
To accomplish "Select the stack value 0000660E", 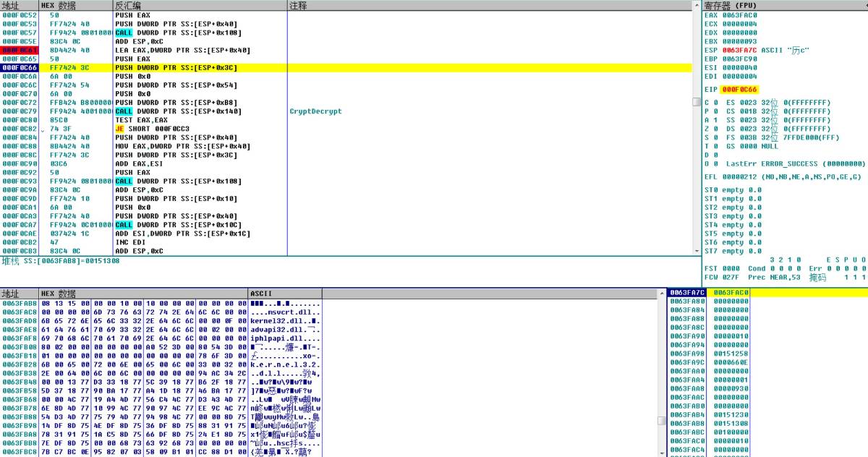I will 731,362.
